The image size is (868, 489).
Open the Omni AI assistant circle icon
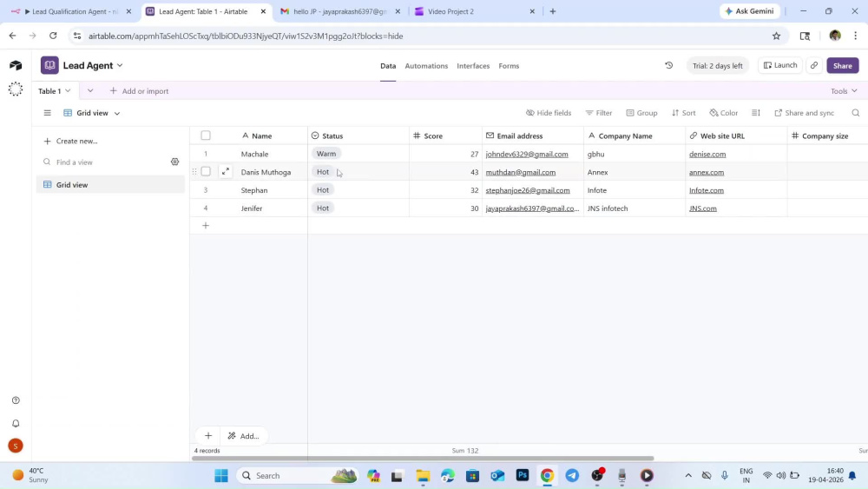16,89
